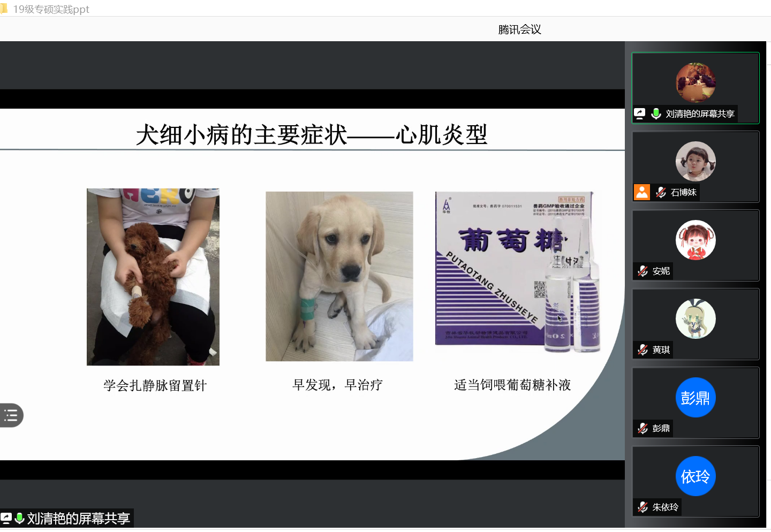Click the 葡萄糖 injection box image
The height and width of the screenshot is (532, 771).
[517, 272]
